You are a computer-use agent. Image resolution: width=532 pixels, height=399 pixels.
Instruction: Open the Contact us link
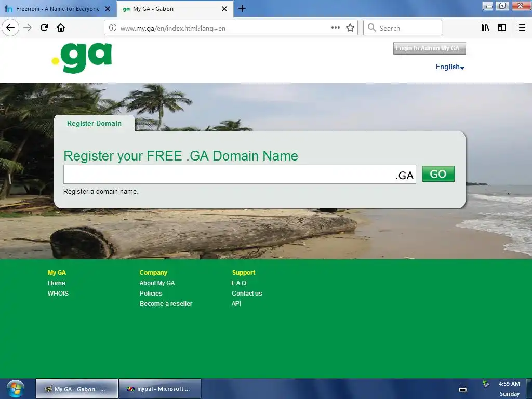247,294
